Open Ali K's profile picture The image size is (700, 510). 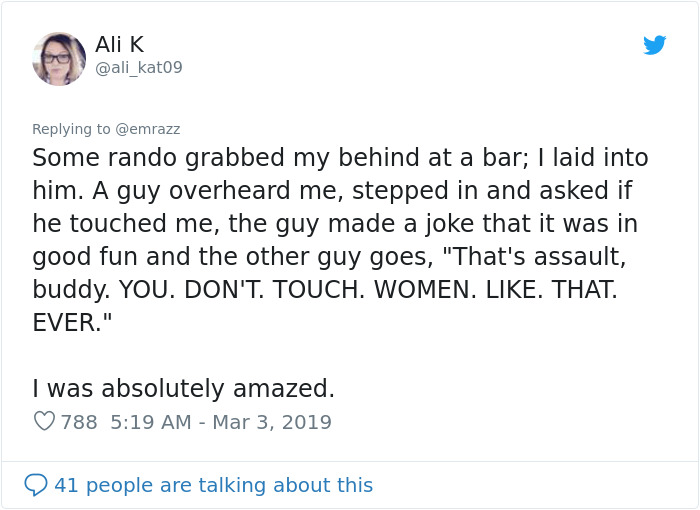59,58
